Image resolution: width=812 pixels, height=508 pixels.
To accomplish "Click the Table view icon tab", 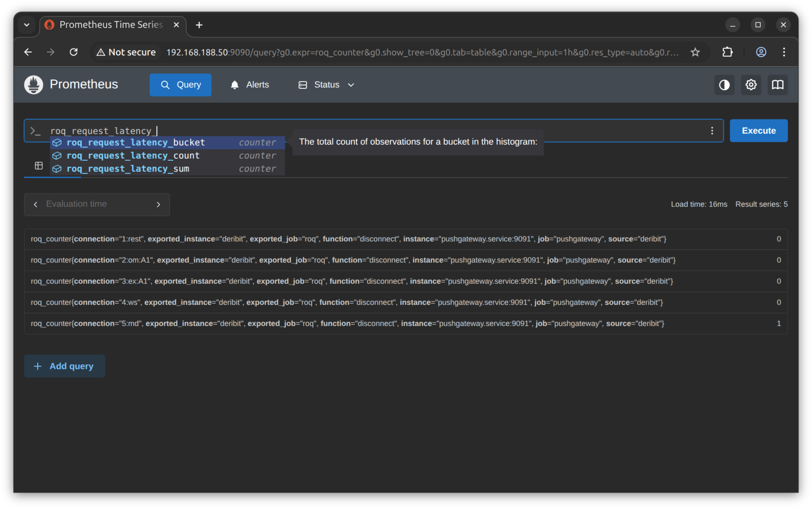I will [x=39, y=166].
